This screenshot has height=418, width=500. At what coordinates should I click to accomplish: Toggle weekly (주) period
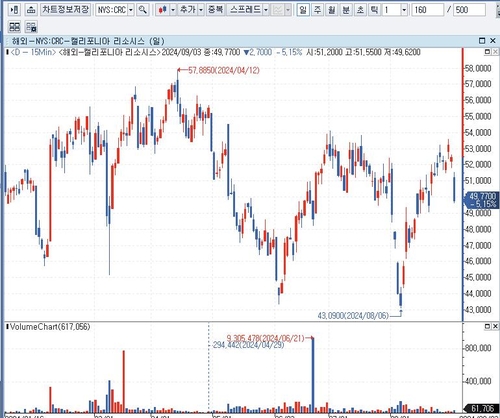[x=317, y=10]
